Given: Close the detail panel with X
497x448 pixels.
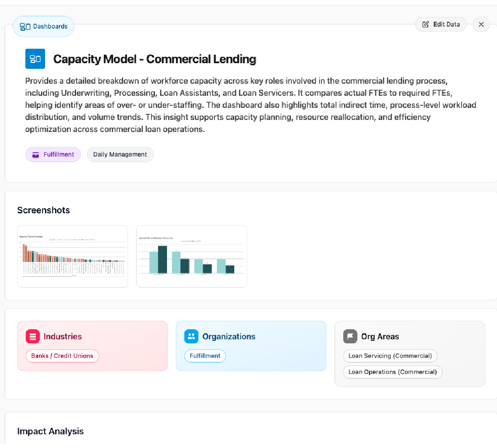Looking at the screenshot, I should [481, 25].
